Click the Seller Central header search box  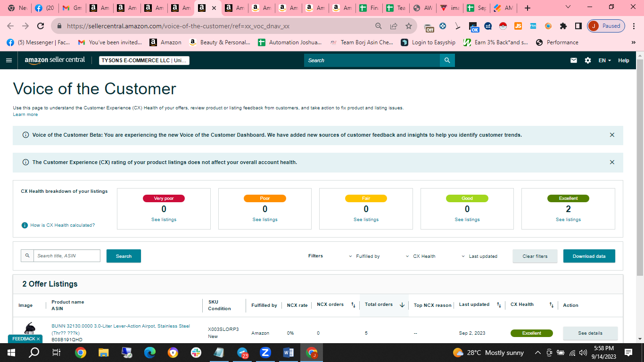point(372,60)
